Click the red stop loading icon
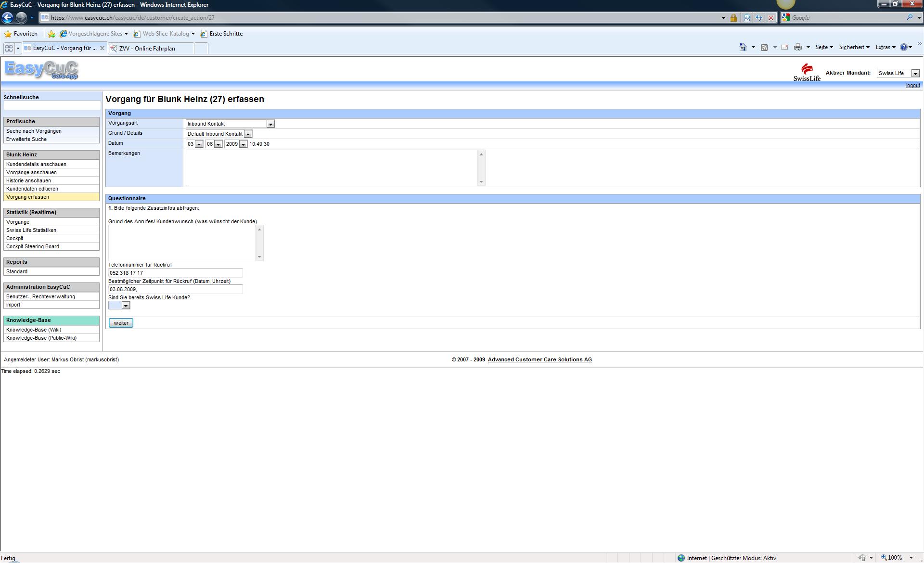Screen dimensions: 924x563 [771, 18]
